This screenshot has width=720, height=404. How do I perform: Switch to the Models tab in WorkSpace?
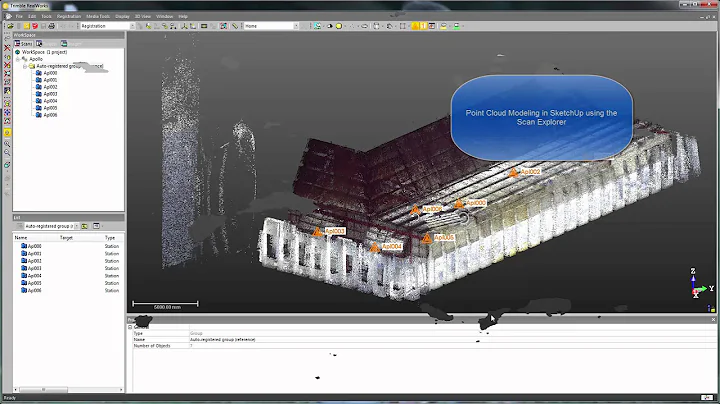point(47,44)
